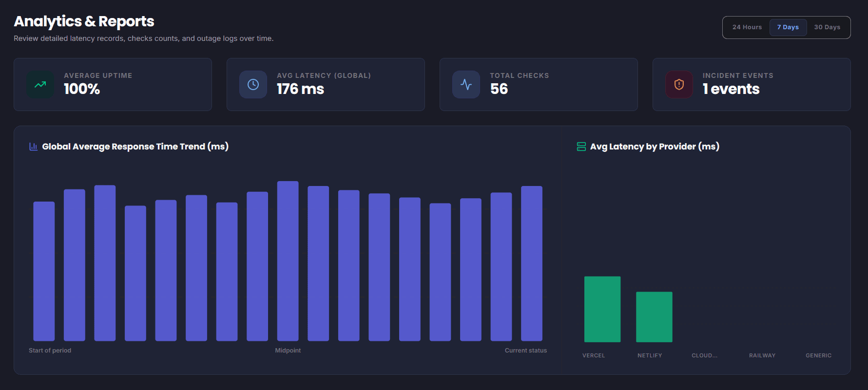Viewport: 868px width, 390px height.
Task: Click the Vercel green latency bar
Action: pos(602,309)
